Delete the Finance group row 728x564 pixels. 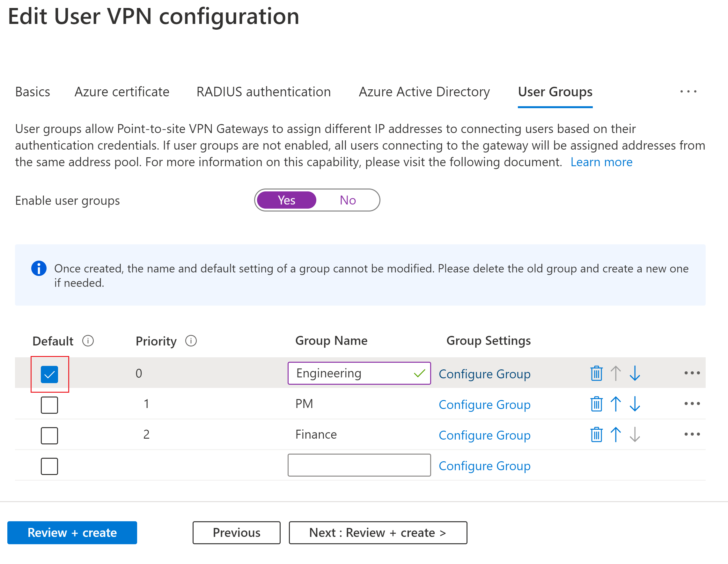[x=596, y=434]
